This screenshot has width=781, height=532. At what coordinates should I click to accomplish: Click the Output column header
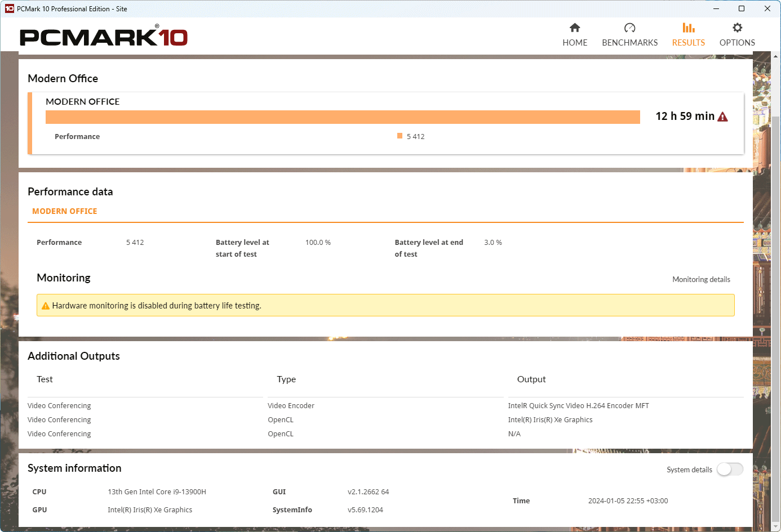pos(531,379)
